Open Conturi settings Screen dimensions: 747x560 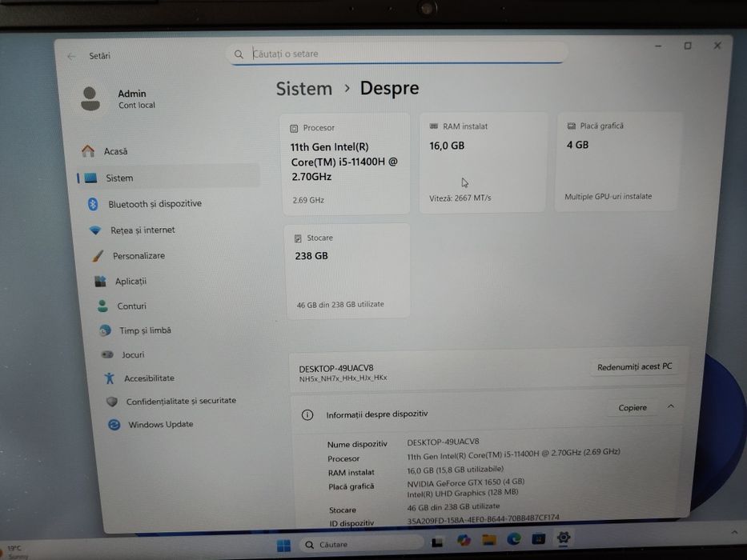(131, 306)
